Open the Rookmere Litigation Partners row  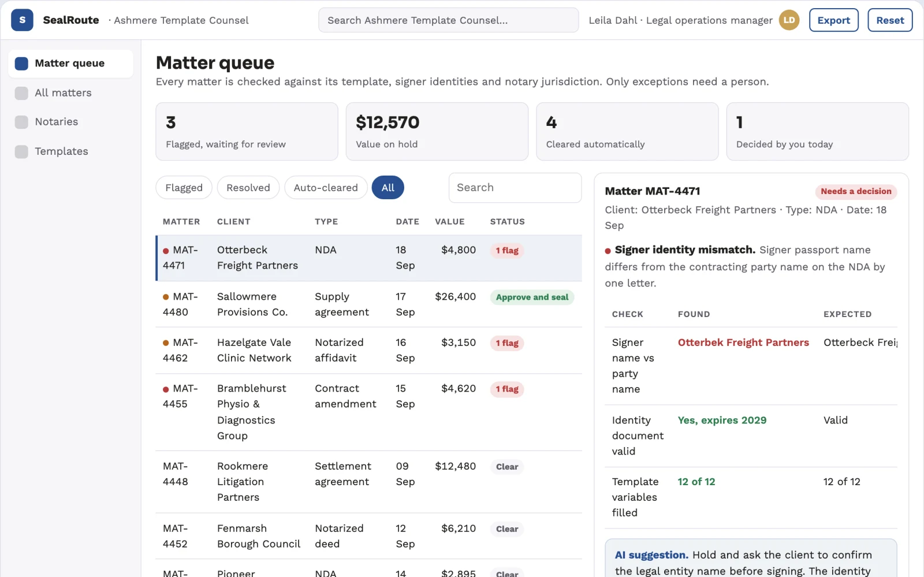pyautogui.click(x=369, y=482)
